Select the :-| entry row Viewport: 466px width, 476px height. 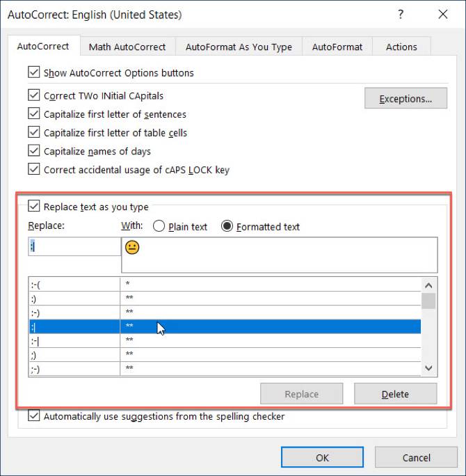click(x=225, y=340)
